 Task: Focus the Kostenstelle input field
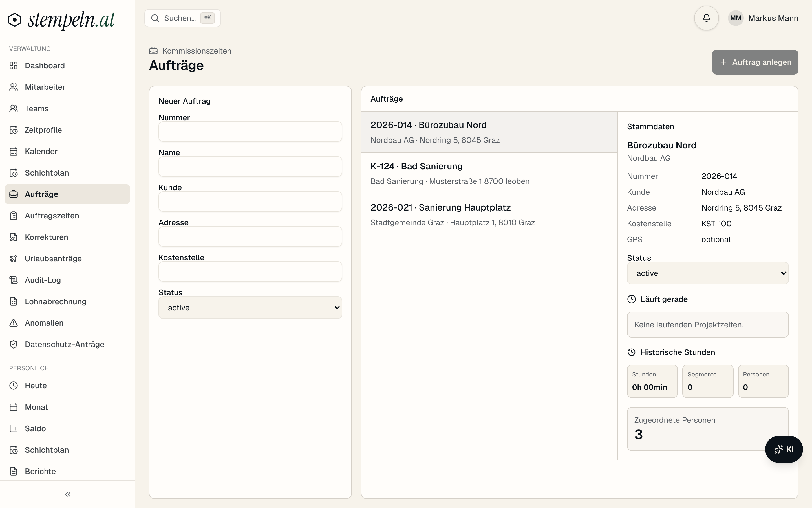pos(250,271)
